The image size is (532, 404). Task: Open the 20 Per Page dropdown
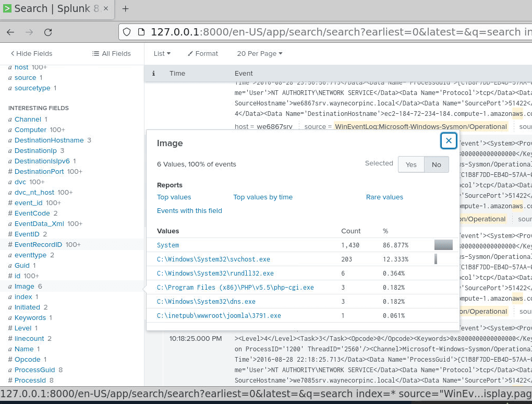pos(260,54)
